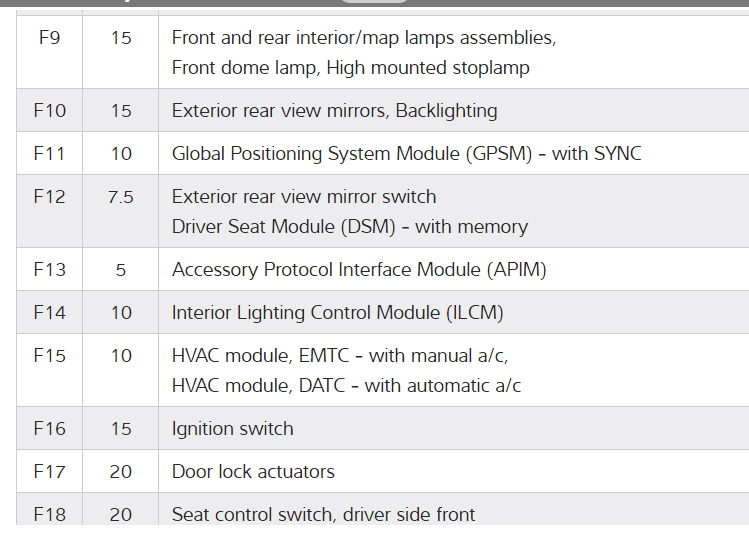Select the 'Door lock actuators' entry
Screen dimensions: 749x534
click(253, 472)
